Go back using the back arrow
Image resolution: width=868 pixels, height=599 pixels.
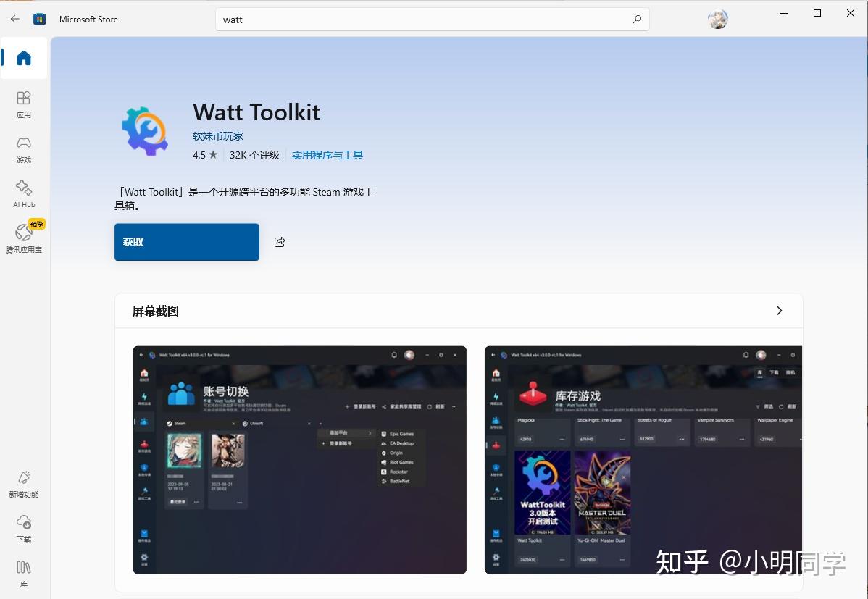(14, 19)
